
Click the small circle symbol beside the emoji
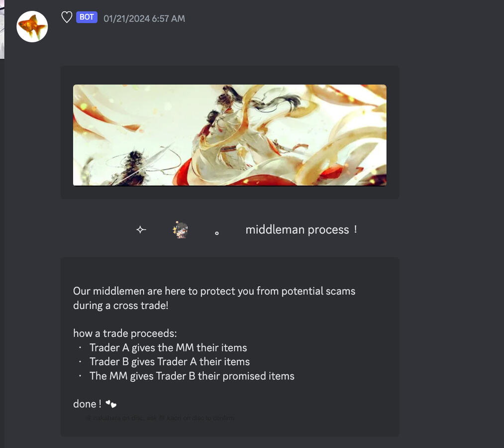coord(217,233)
